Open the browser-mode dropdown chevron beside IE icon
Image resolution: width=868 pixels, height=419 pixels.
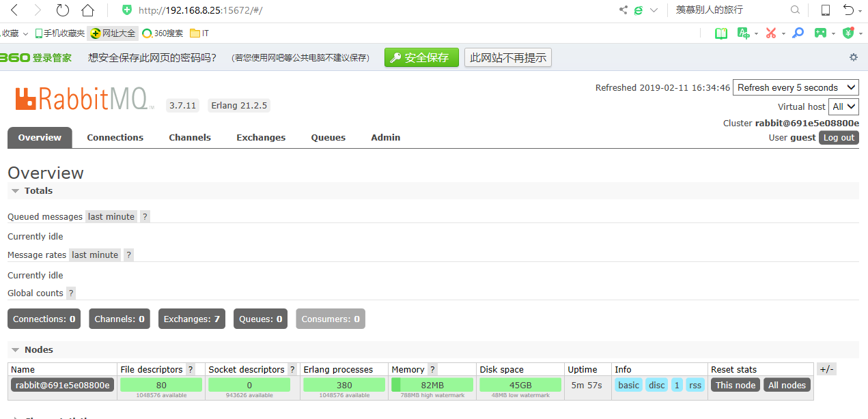[x=654, y=10]
